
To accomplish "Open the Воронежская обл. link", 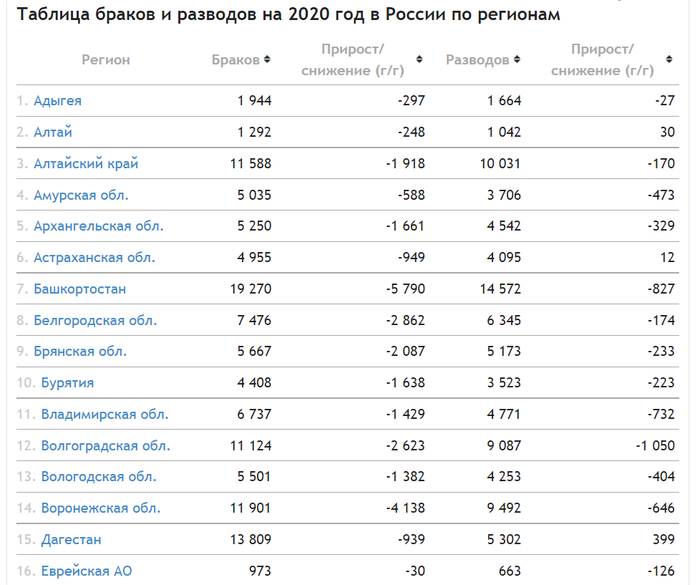I will click(x=101, y=508).
